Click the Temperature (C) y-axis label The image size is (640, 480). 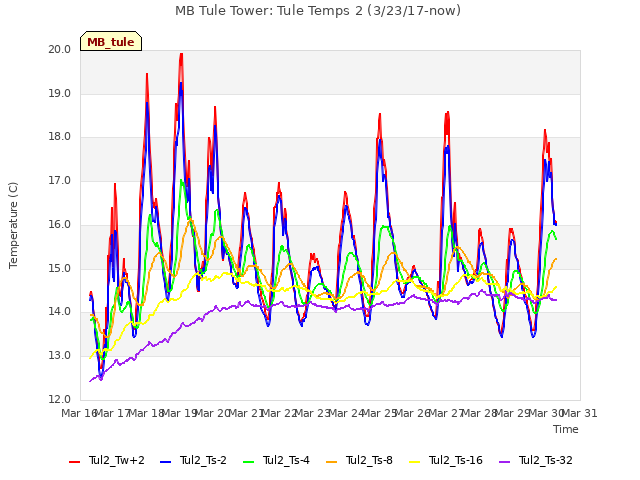13,225
